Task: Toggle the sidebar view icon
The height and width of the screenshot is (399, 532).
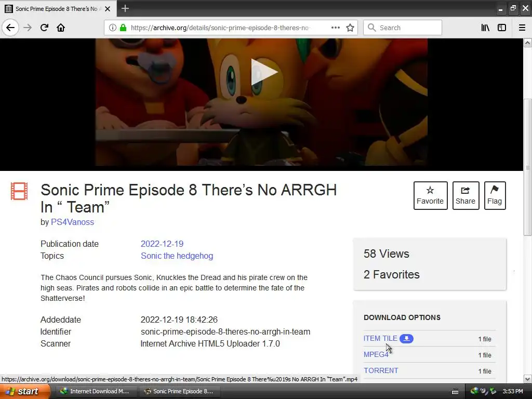Action: (x=502, y=28)
